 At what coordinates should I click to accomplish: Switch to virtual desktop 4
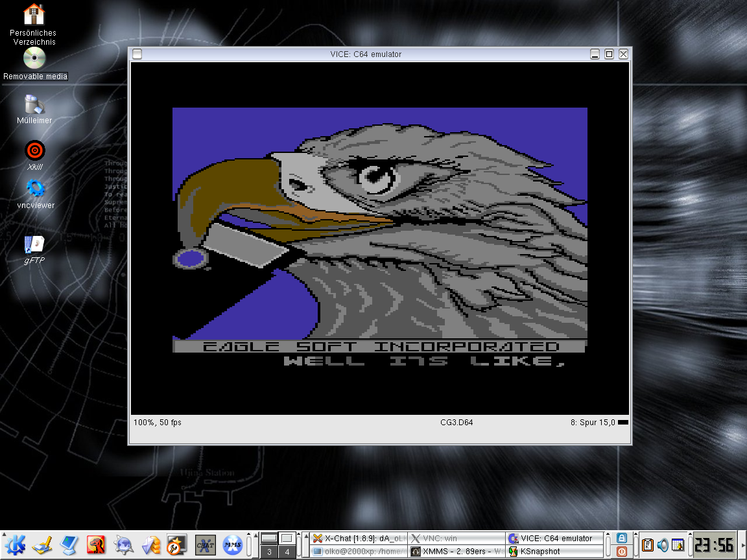point(287,552)
